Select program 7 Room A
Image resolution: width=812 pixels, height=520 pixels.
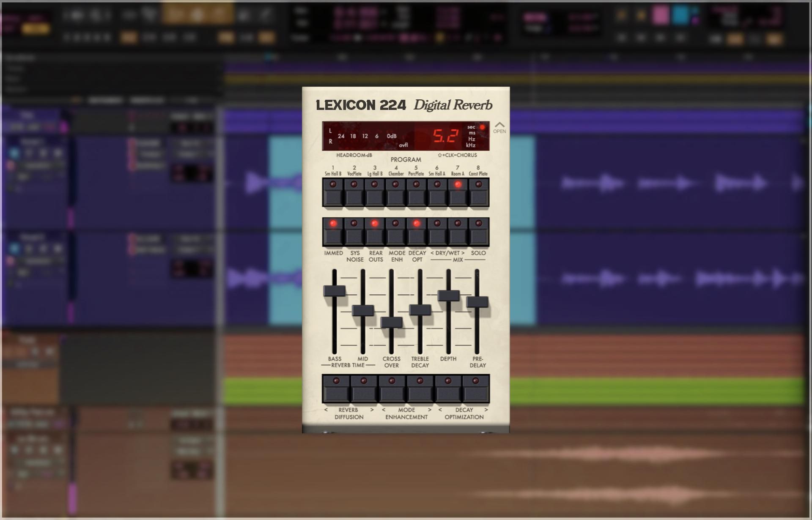[458, 192]
